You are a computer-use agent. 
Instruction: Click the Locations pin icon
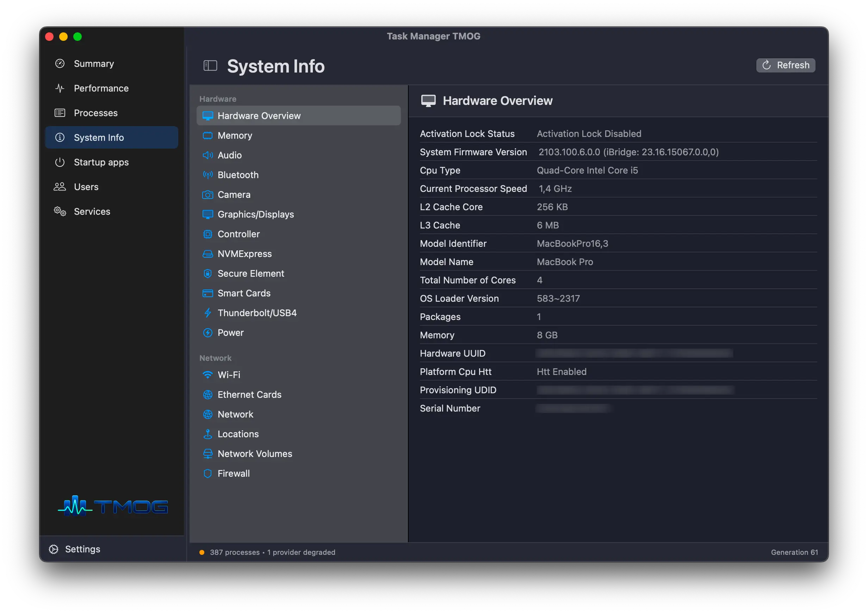tap(207, 434)
